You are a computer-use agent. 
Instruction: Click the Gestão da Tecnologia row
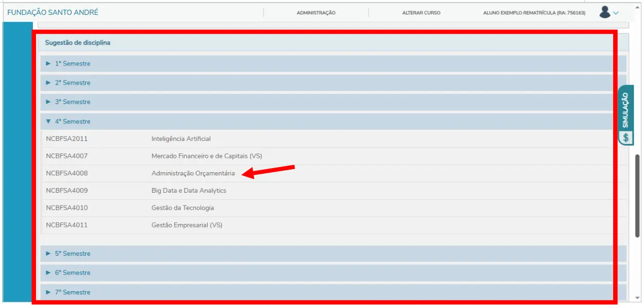click(182, 208)
